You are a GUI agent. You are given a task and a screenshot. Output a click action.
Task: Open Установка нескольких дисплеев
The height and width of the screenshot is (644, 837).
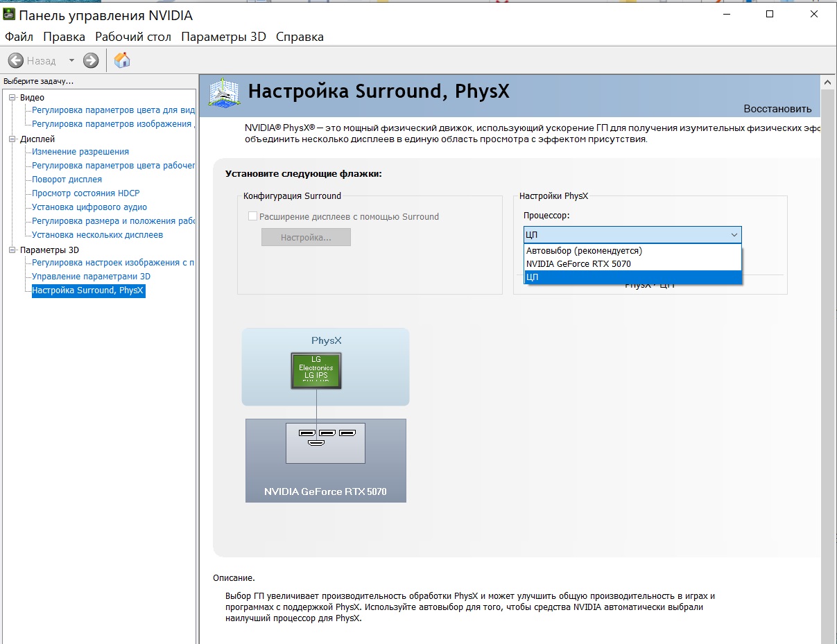click(x=98, y=235)
